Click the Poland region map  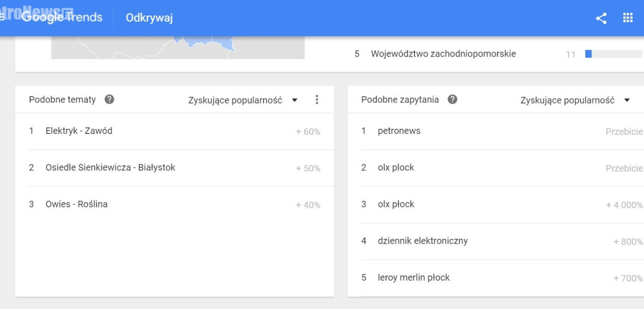pyautogui.click(x=178, y=47)
